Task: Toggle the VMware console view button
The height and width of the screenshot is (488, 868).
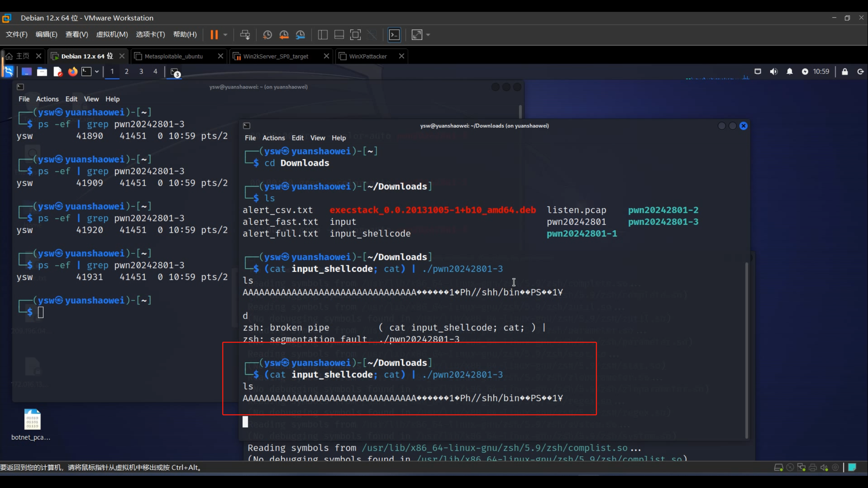Action: 394,35
